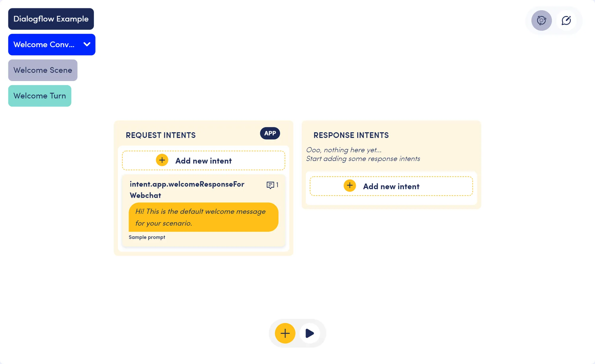Click the large plus button in bottom bar

coord(285,333)
